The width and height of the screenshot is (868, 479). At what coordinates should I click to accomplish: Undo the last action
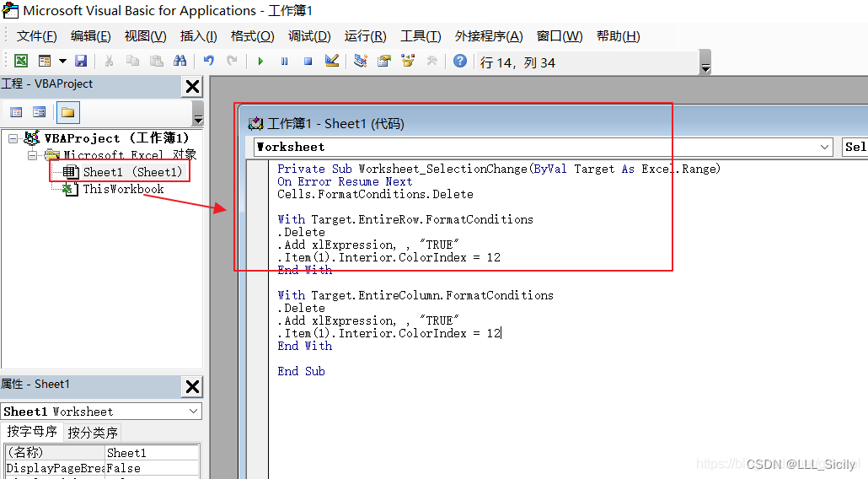(x=209, y=61)
